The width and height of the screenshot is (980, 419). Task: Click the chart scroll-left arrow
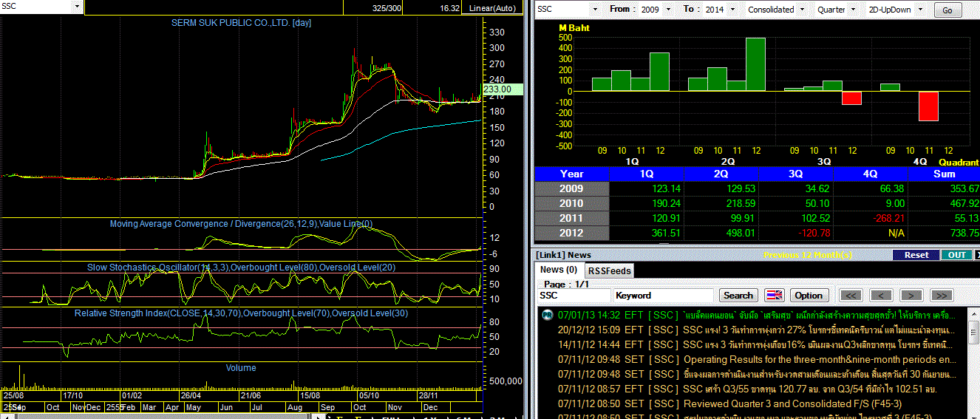coord(7,416)
